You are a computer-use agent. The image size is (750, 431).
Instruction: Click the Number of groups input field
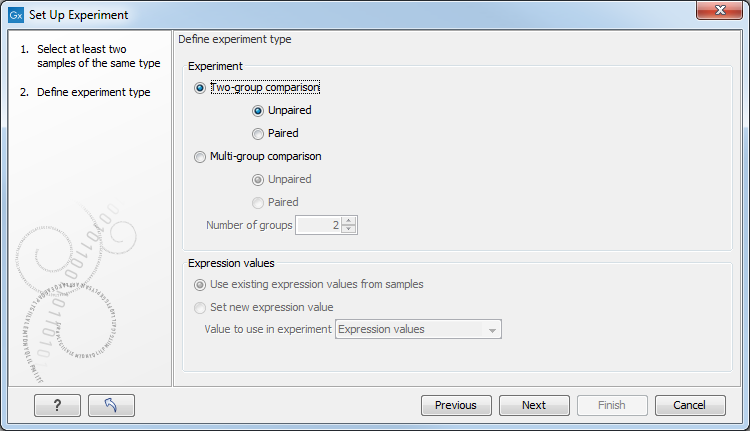pyautogui.click(x=317, y=226)
